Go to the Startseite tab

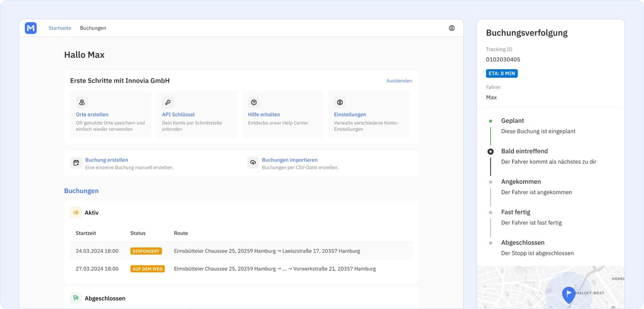click(x=60, y=28)
